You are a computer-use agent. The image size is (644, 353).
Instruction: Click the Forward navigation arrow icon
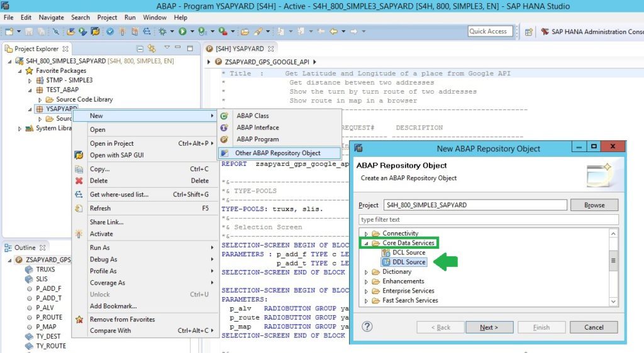(x=353, y=31)
